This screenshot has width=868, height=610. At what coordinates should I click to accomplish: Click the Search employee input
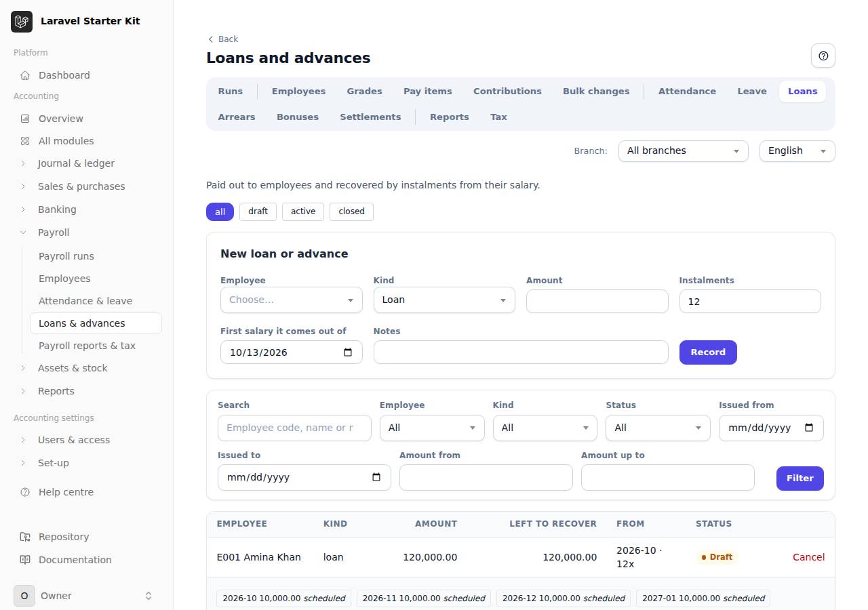point(294,428)
